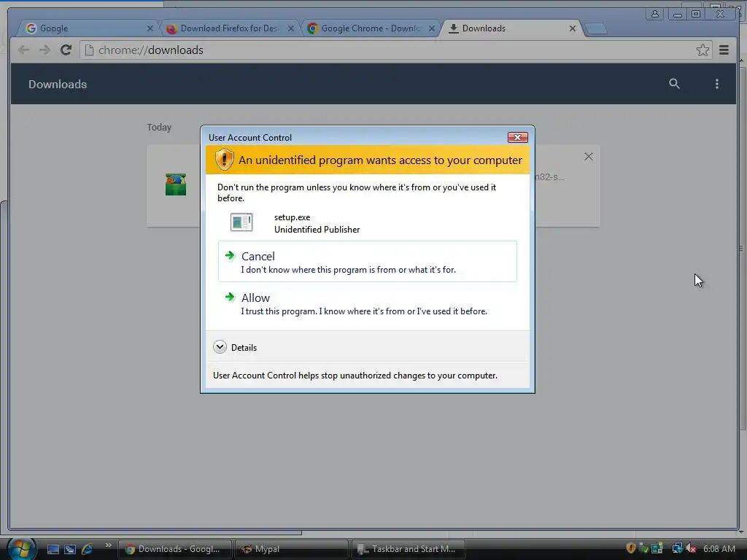Screen dimensions: 747x560
Task: Search downloads with the magnifier icon
Action: pyautogui.click(x=674, y=84)
